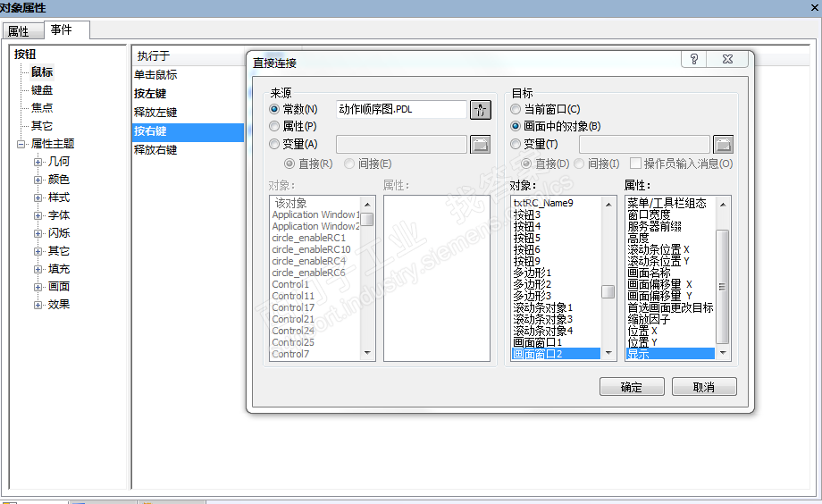Viewport: 822px width, 504px height.
Task: Close the 对象属性 window
Action: 815,8
